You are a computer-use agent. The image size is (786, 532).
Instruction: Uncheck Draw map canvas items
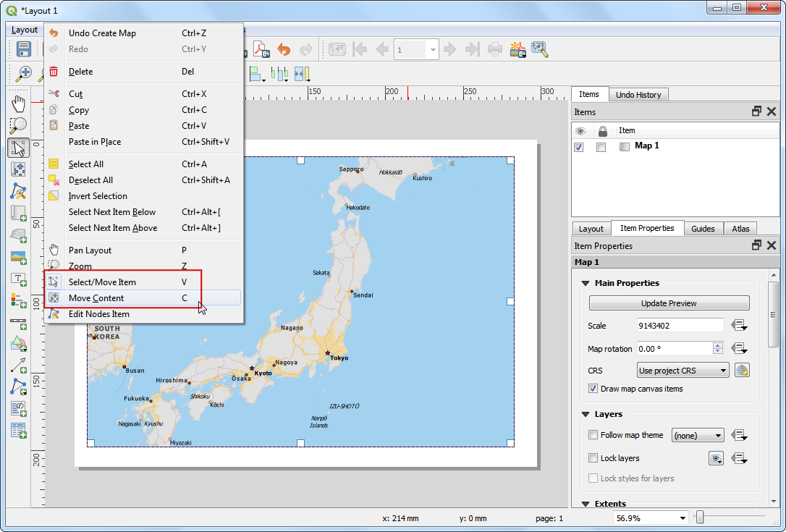[x=593, y=389]
